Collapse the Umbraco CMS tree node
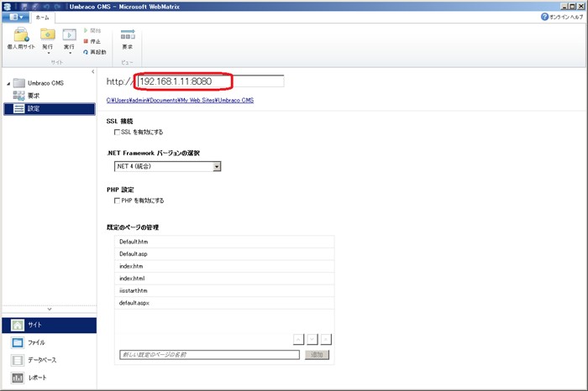Image resolution: width=588 pixels, height=391 pixels. point(8,84)
